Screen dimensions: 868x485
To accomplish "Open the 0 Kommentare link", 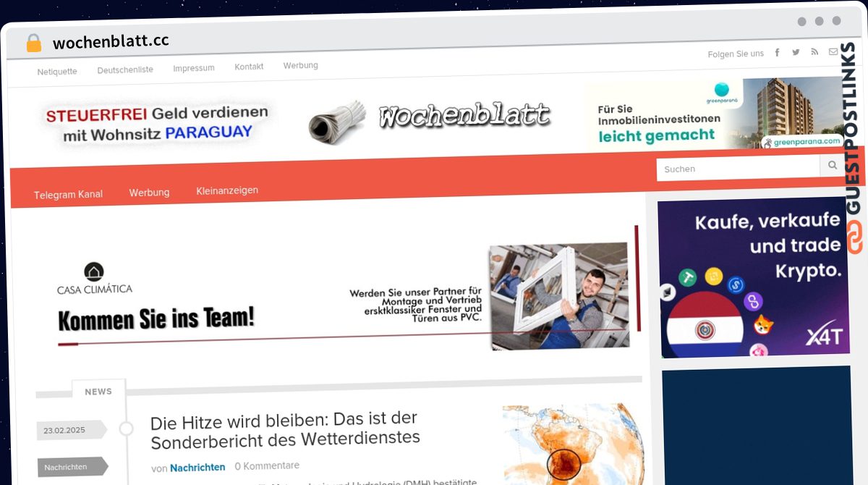I will tap(267, 465).
